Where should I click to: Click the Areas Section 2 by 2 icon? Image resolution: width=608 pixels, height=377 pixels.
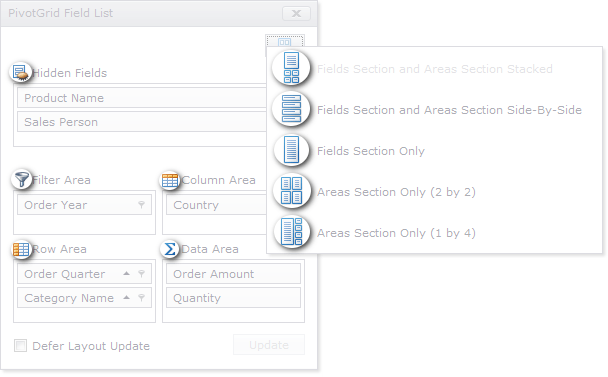(291, 191)
